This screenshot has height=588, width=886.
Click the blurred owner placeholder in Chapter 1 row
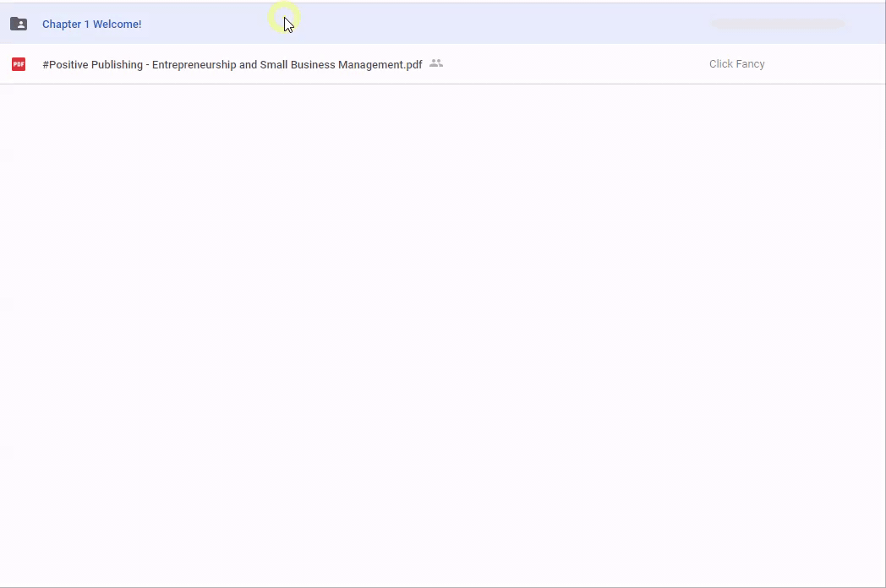[x=777, y=24]
